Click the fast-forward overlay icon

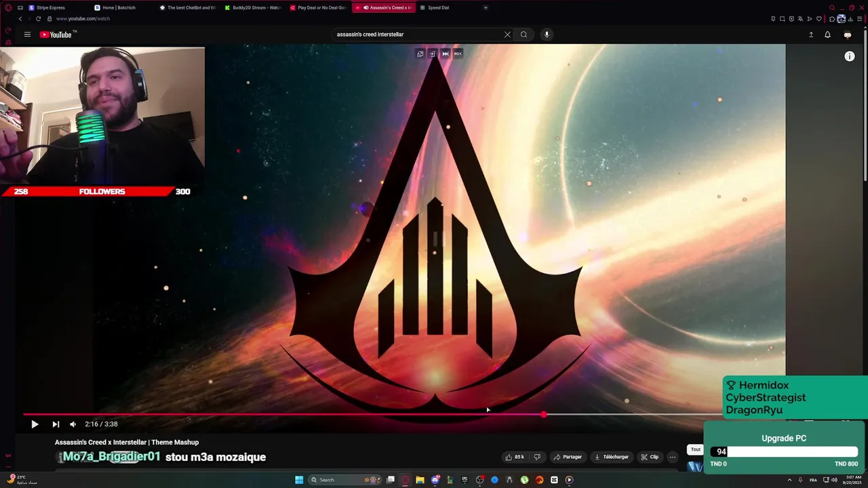coord(445,54)
